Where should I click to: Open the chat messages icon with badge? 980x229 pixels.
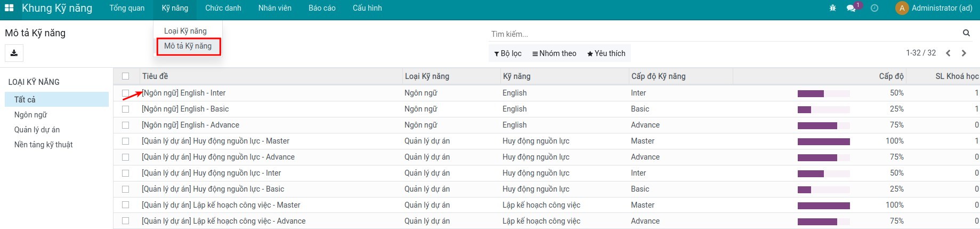pos(851,8)
